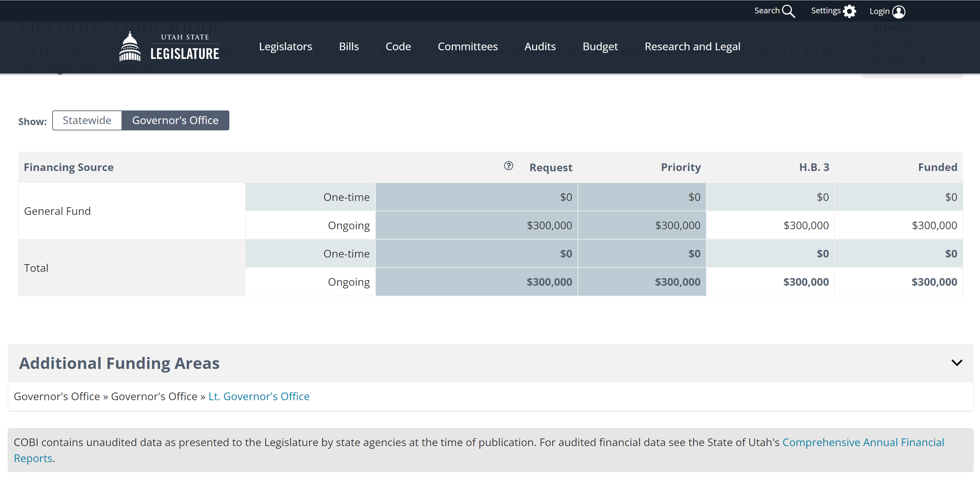Click the Utah State Capitol logo
The width and height of the screenshot is (980, 490).
pyautogui.click(x=130, y=47)
